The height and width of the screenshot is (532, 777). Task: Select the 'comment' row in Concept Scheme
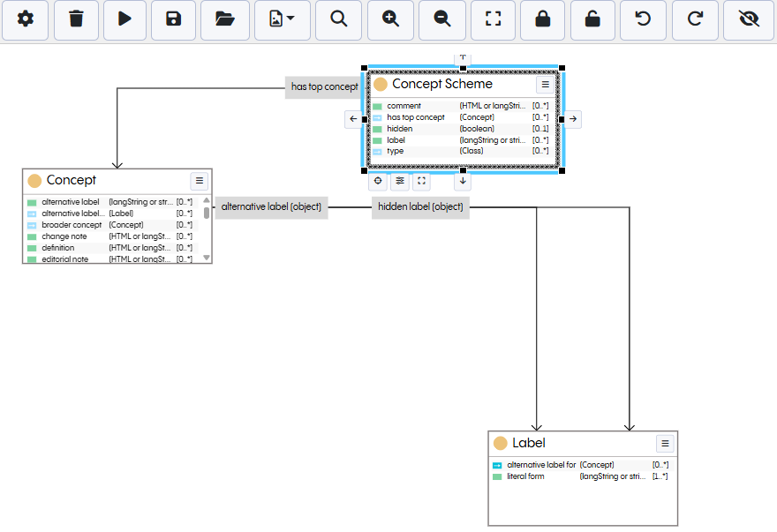click(x=461, y=106)
